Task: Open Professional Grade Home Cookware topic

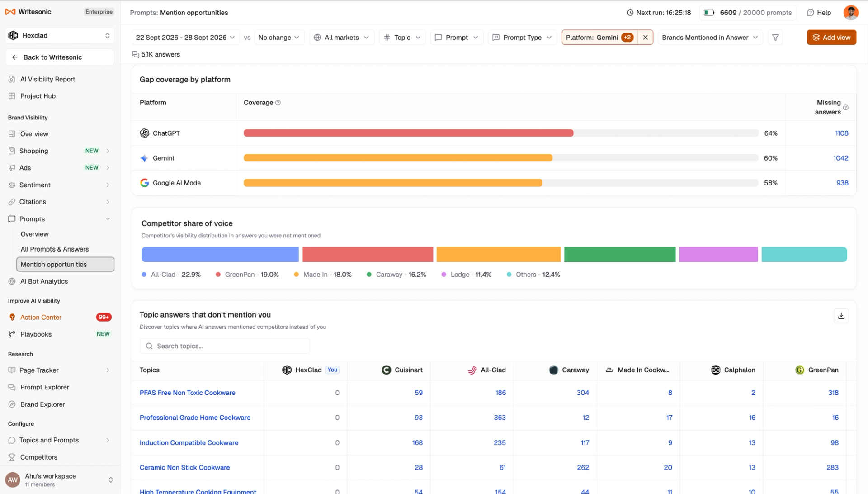Action: point(195,418)
